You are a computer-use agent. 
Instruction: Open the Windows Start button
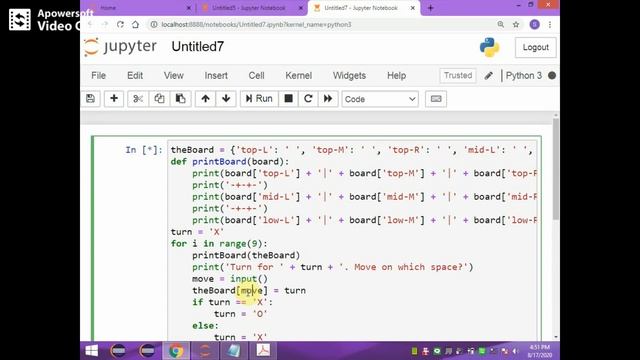click(92, 351)
